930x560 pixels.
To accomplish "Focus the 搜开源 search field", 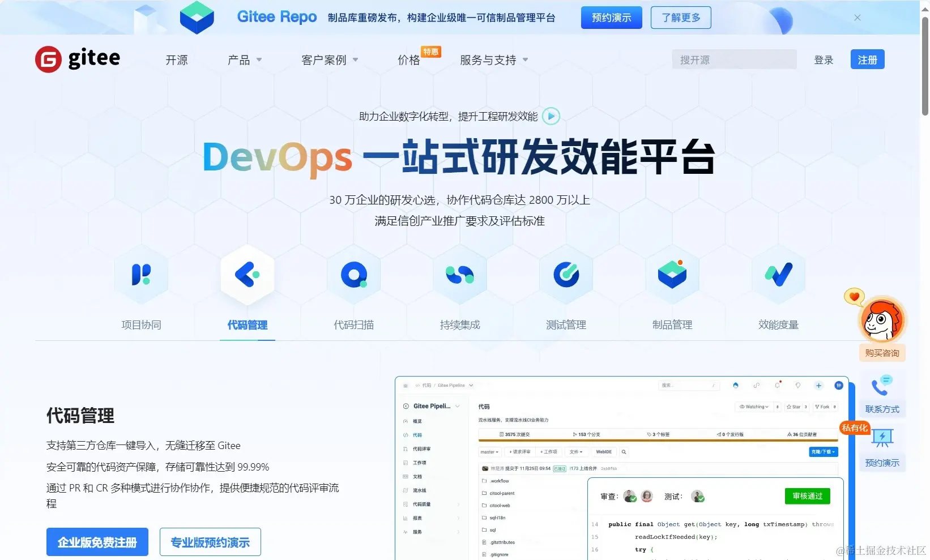I will [x=734, y=59].
